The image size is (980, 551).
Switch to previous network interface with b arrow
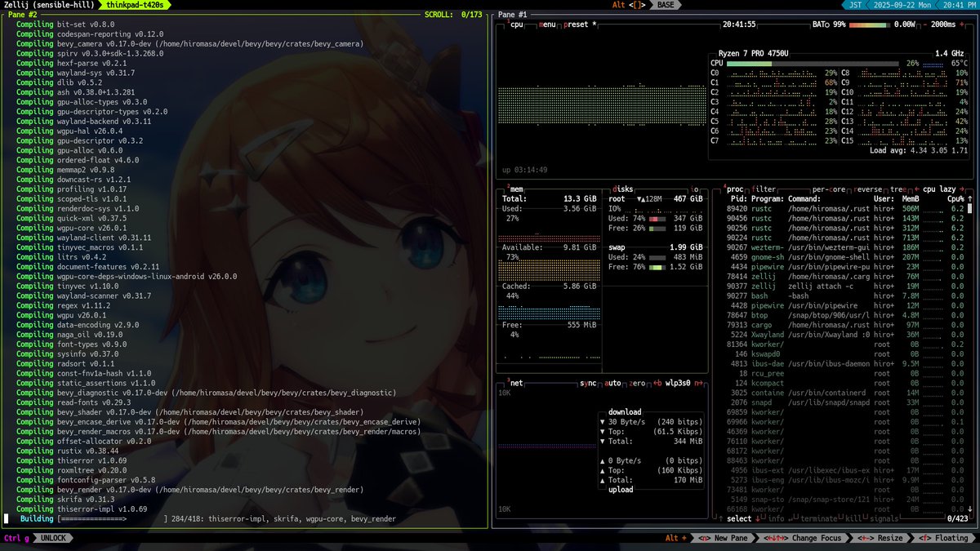[x=657, y=382]
